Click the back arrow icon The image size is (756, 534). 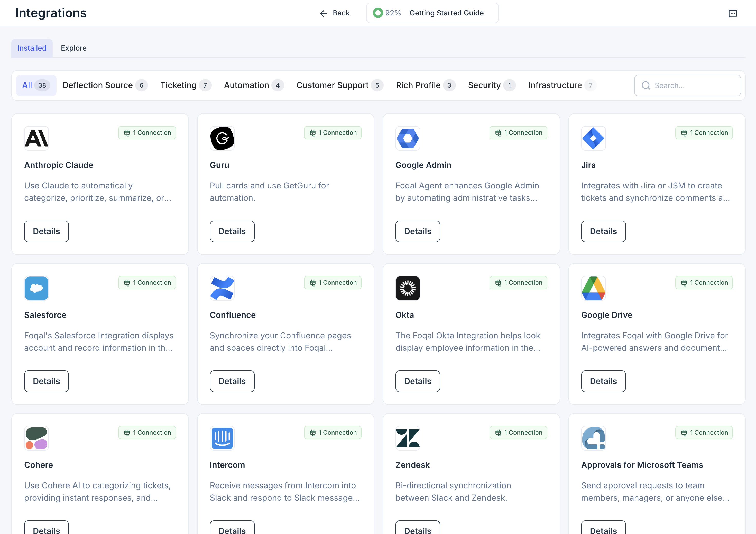click(x=324, y=13)
